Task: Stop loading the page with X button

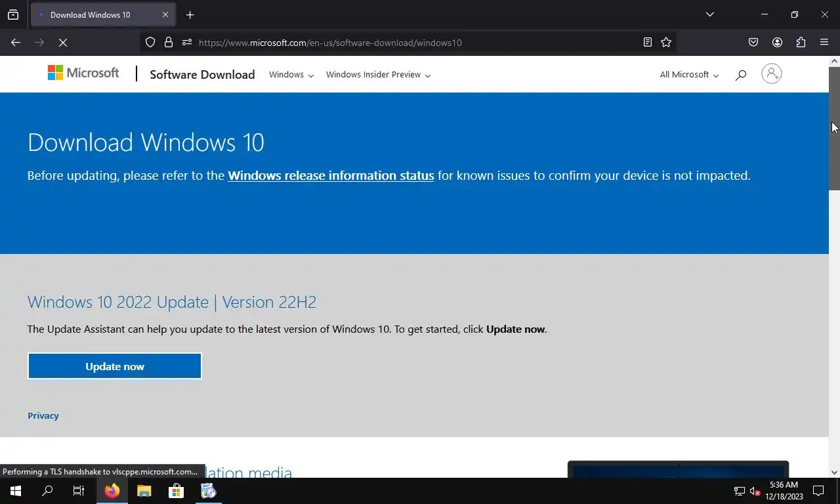Action: (63, 43)
